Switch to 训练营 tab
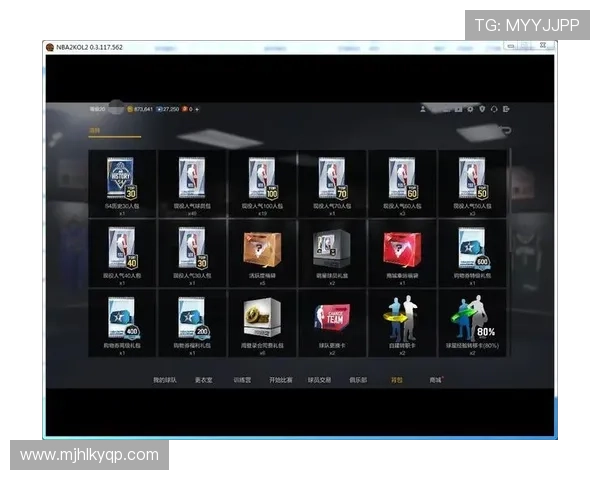This screenshot has width=600, height=480. pos(242,380)
